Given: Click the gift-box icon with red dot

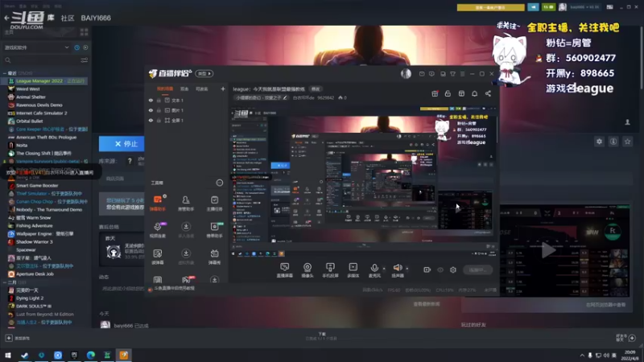Looking at the screenshot, I should [x=435, y=93].
